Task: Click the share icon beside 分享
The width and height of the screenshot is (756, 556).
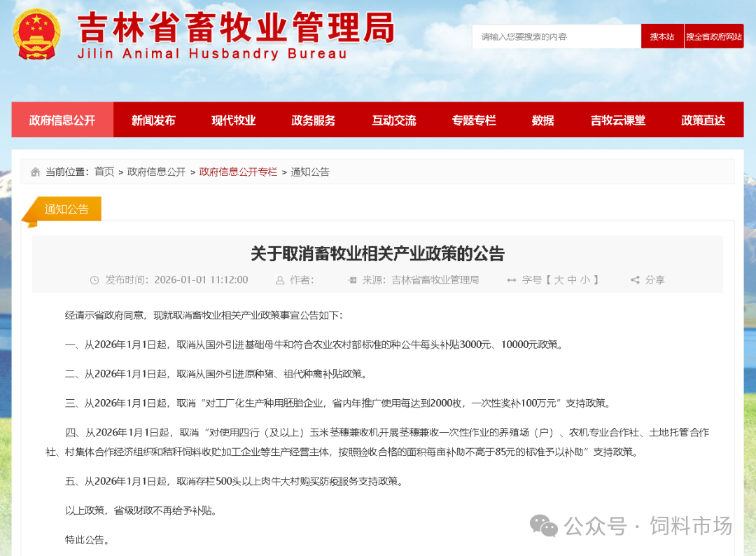Action: coord(634,279)
